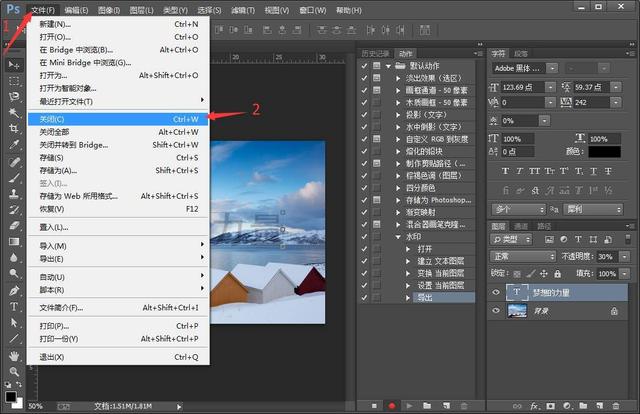
Task: Toggle the checkmark for 四分颜色 action
Action: (364, 188)
